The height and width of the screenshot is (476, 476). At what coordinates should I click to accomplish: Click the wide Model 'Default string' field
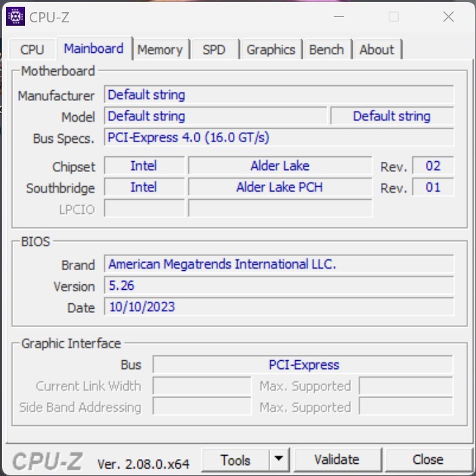[215, 116]
